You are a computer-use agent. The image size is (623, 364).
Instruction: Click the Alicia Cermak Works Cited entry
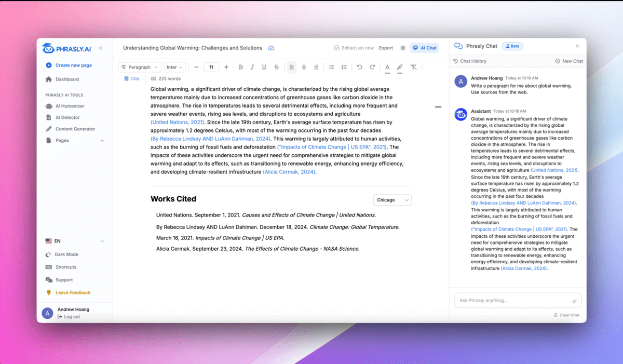(x=258, y=249)
